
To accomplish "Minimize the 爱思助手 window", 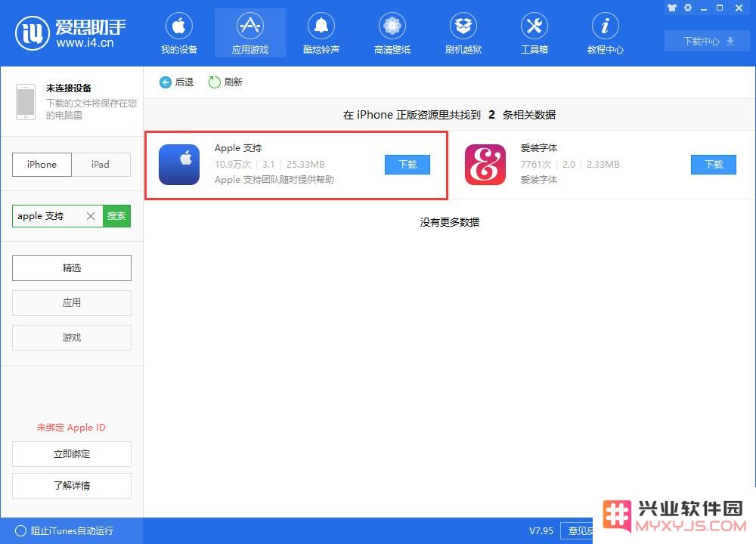I will [x=704, y=8].
